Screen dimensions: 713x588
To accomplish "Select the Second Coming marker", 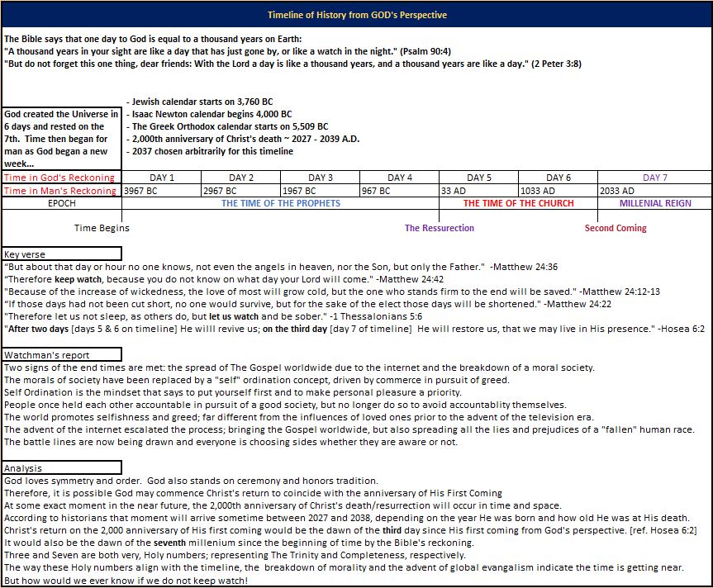I will (x=616, y=228).
